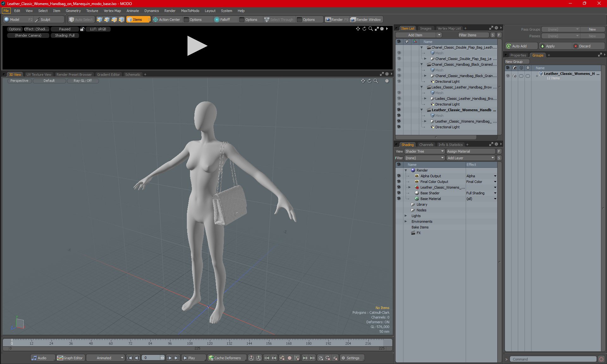Click 3D viewport settings gear icon
Viewport: 607px width, 364px height.
[x=387, y=81]
